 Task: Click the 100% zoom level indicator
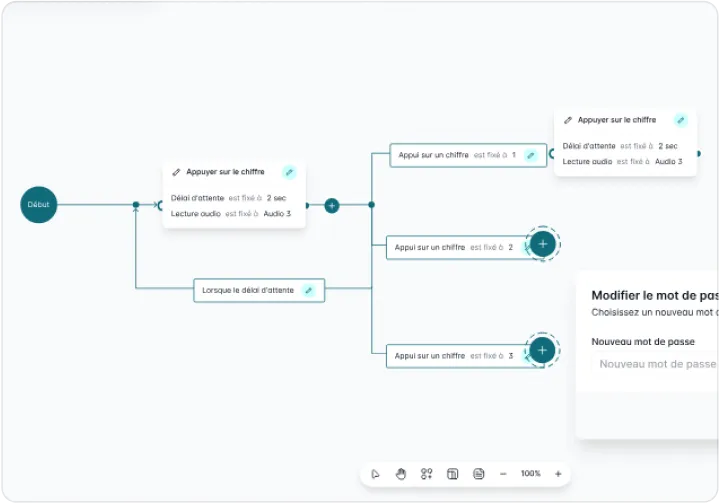pos(530,474)
